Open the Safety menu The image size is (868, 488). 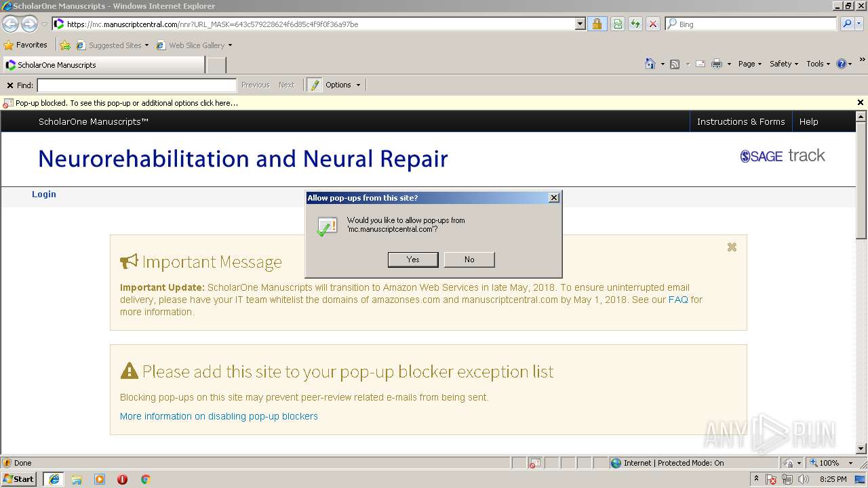[784, 64]
